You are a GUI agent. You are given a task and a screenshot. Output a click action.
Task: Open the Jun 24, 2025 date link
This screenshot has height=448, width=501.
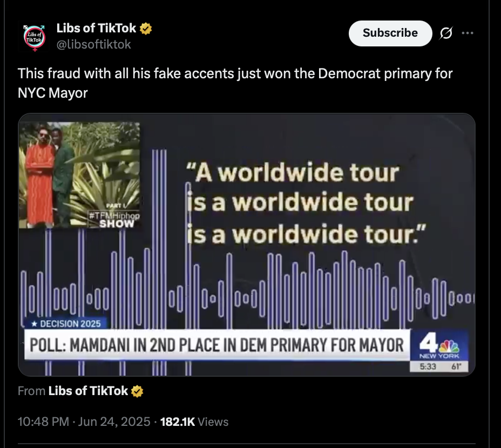[x=114, y=422]
